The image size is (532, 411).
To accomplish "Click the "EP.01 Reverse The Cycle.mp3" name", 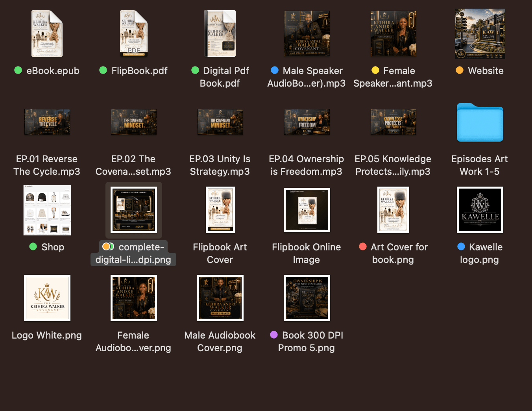I will pos(47,165).
